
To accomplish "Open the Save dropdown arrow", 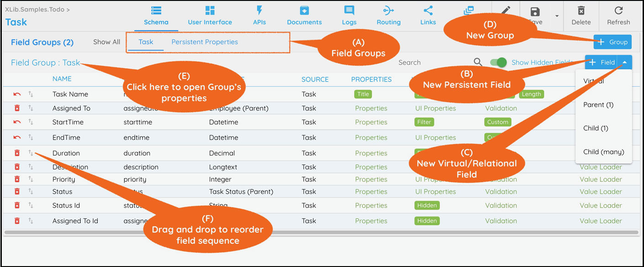I will coord(557,16).
